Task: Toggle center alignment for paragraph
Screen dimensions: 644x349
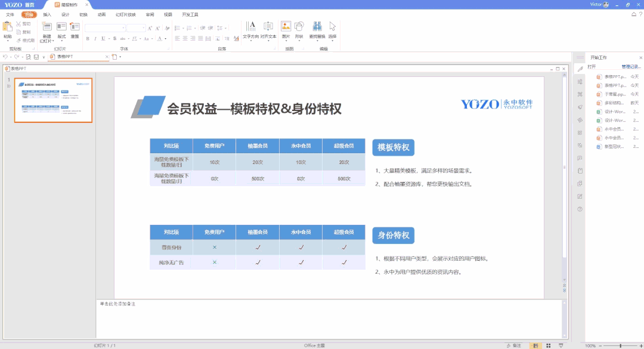Action: pos(185,38)
